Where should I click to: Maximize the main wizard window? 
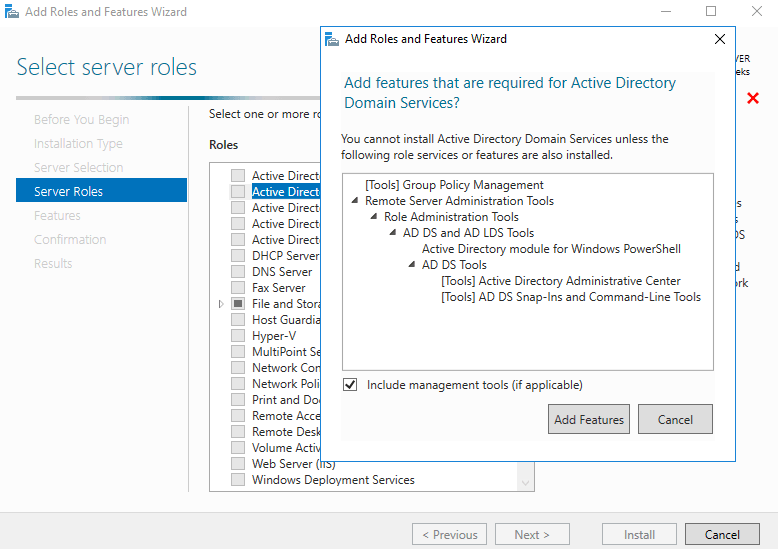[711, 11]
